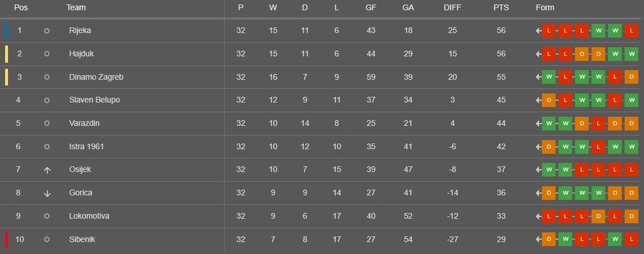Viewport: 644px width, 254px height.
Task: Click red relegation marker beside position 10
Action: pos(6,240)
